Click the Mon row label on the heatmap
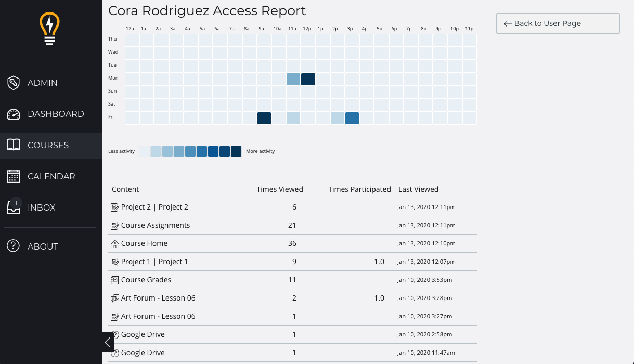Viewport: 634px width, 364px height. click(x=113, y=78)
